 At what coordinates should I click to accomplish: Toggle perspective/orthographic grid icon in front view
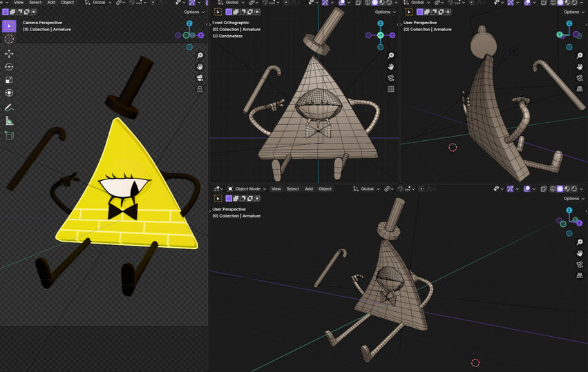[x=390, y=89]
